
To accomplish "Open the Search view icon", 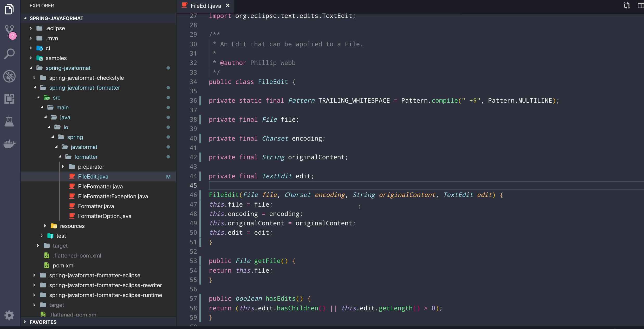I will click(x=10, y=54).
